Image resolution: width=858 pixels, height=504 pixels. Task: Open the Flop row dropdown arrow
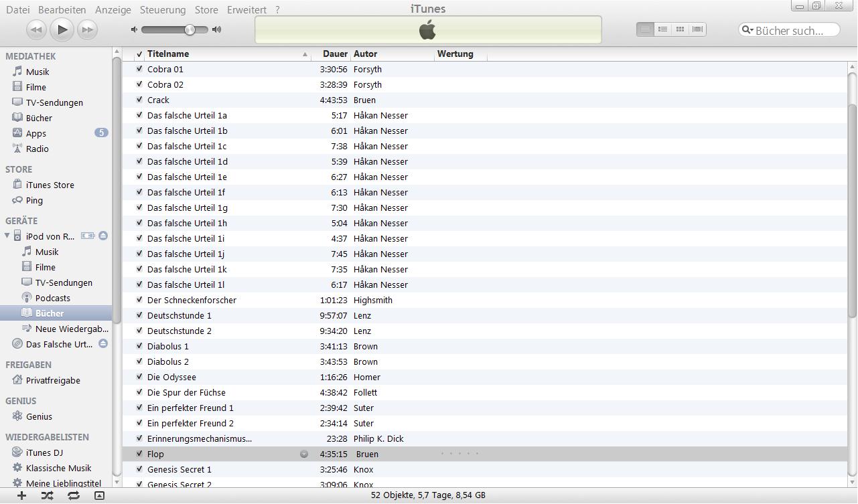click(x=304, y=454)
